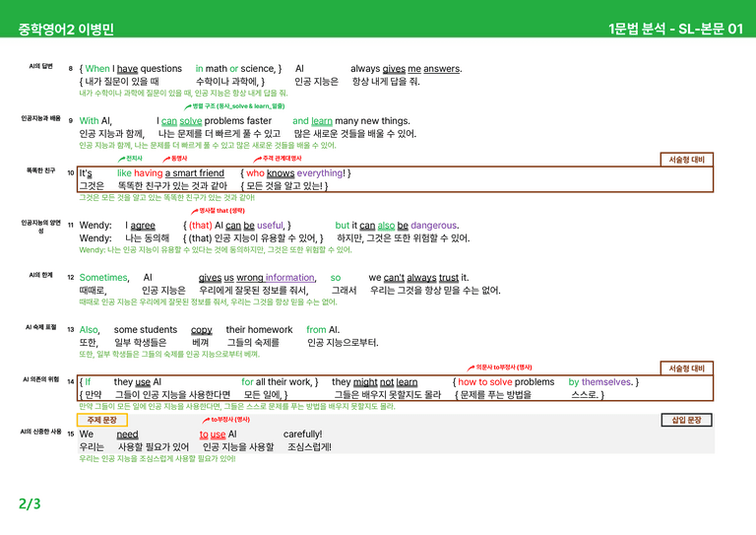Screen dimensions: 756x535
Task: Click the page number '2/3'
Action: pos(30,503)
